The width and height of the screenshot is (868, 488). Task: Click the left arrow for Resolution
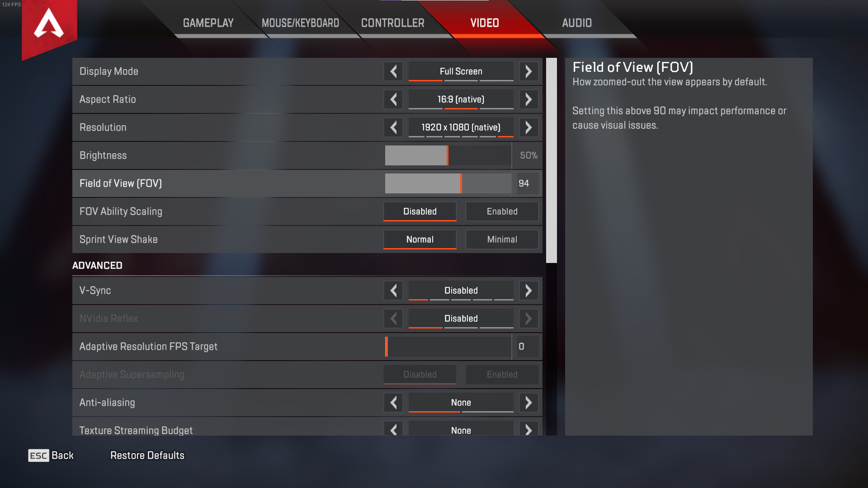[x=393, y=127]
